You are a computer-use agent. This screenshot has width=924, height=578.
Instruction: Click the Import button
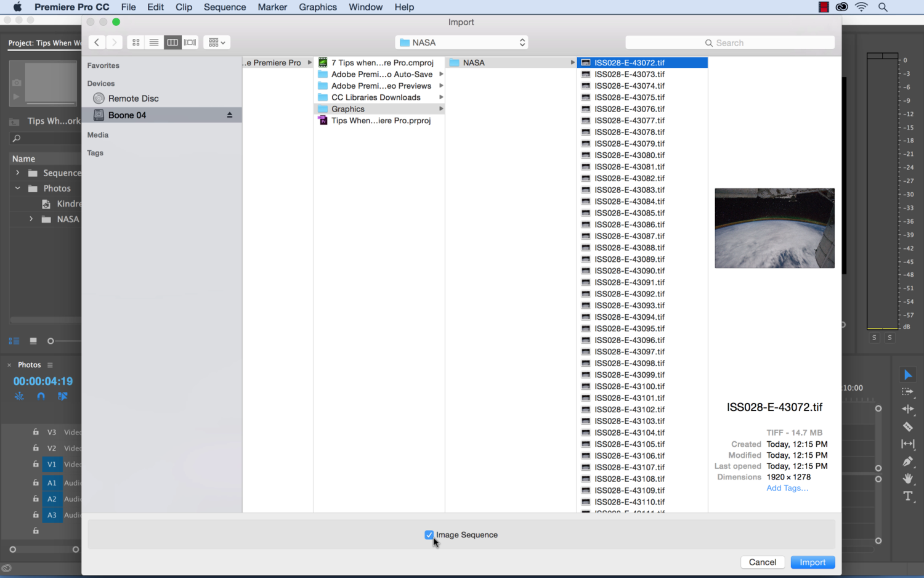tap(813, 562)
